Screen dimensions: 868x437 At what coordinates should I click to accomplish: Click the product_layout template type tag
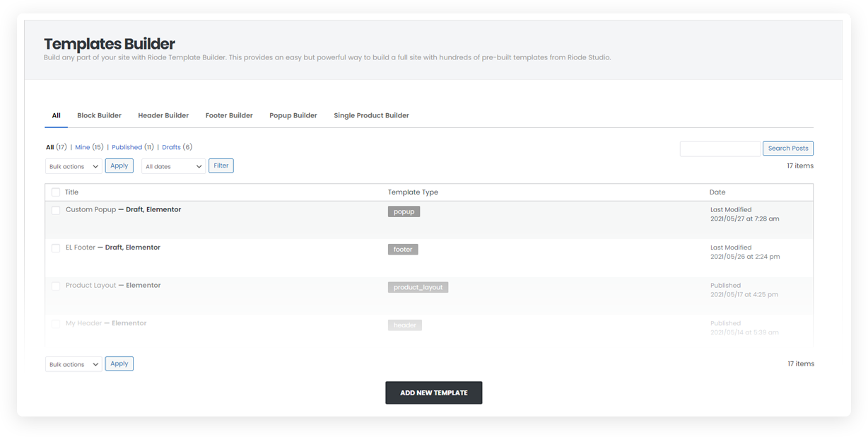pyautogui.click(x=418, y=287)
